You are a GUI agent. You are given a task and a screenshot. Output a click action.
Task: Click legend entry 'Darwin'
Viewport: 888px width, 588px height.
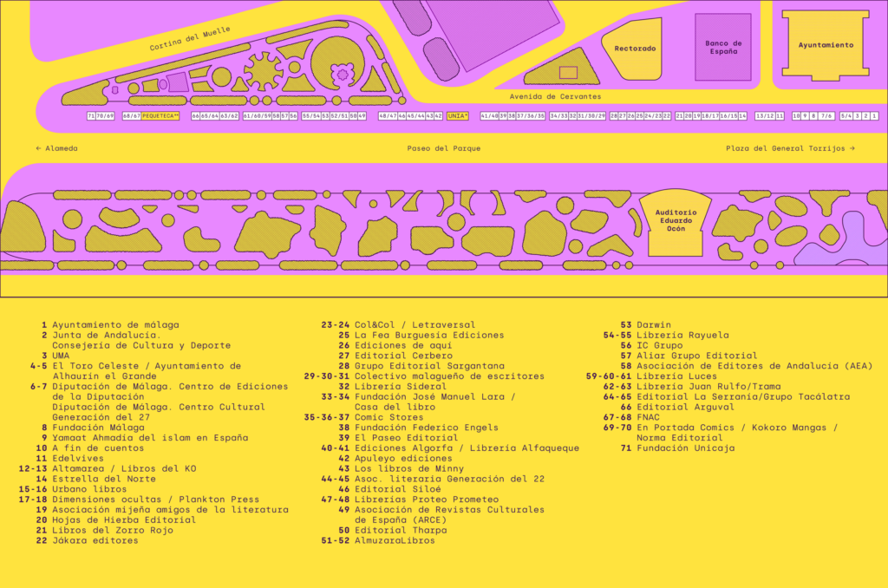click(x=654, y=324)
